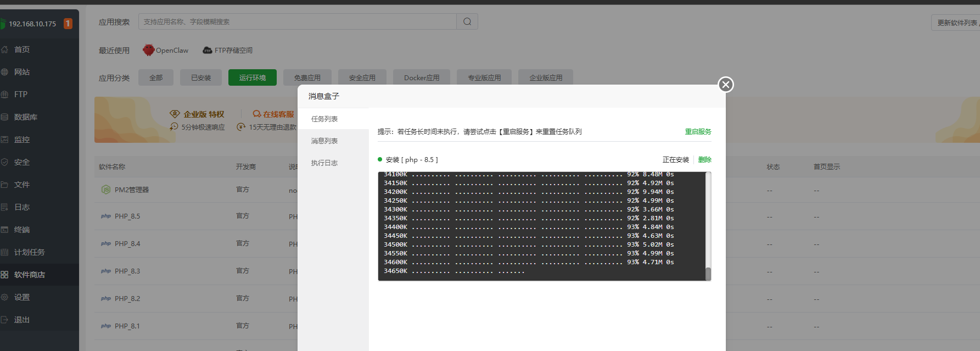Click the orange notification badge 1

68,24
